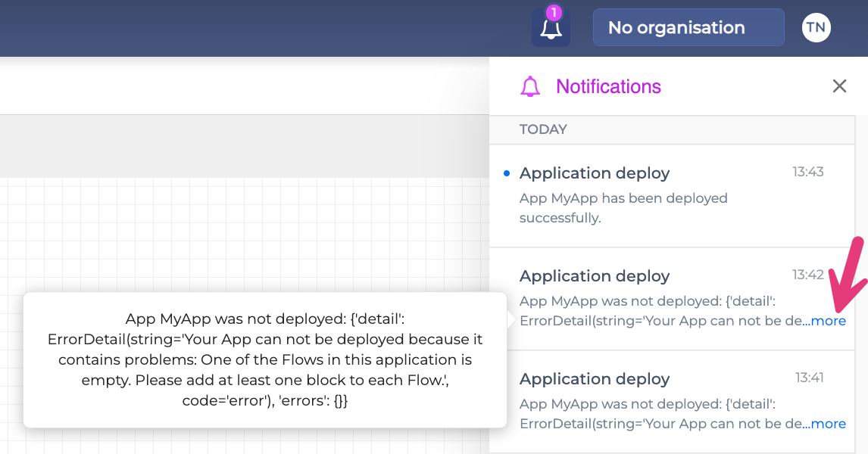Click the 13:43 timestamp
This screenshot has width=868, height=454.
(x=807, y=172)
